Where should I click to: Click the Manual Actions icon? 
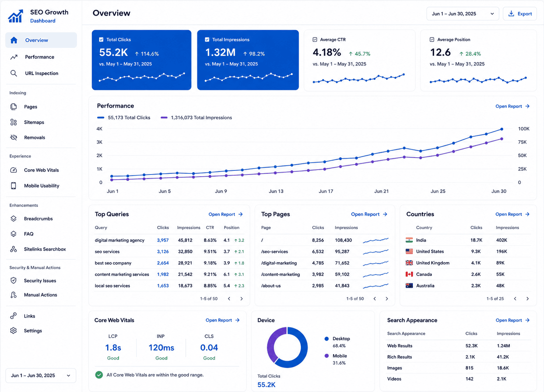[x=14, y=295]
